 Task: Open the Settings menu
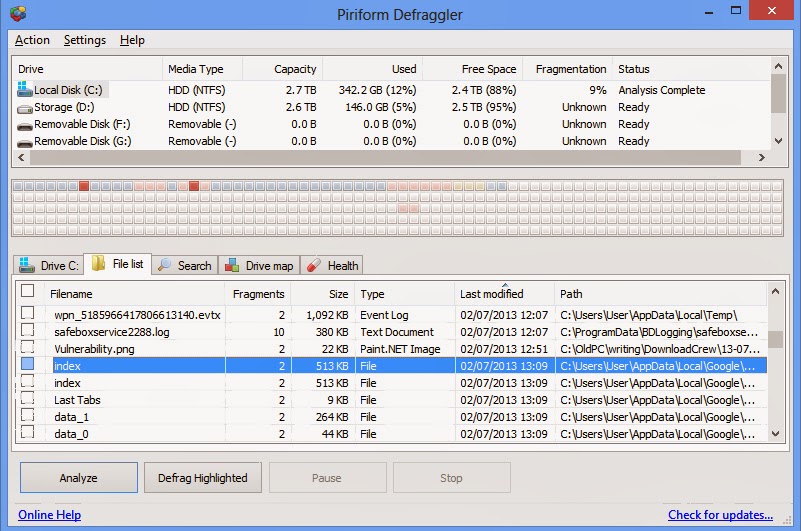coord(85,40)
